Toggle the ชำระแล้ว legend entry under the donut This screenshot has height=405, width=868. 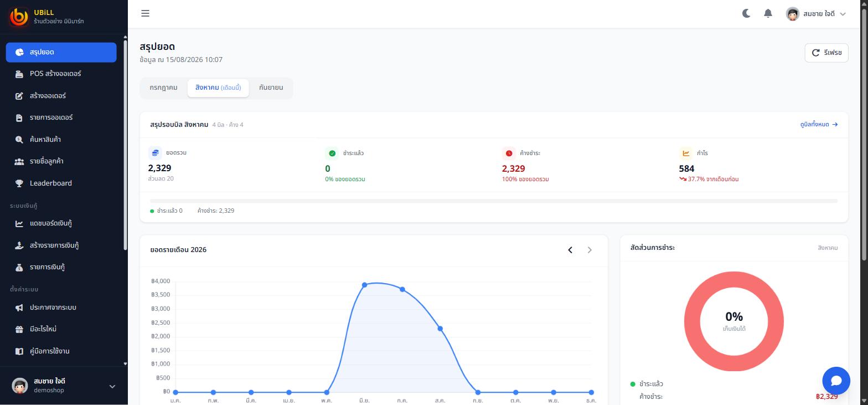click(x=647, y=384)
